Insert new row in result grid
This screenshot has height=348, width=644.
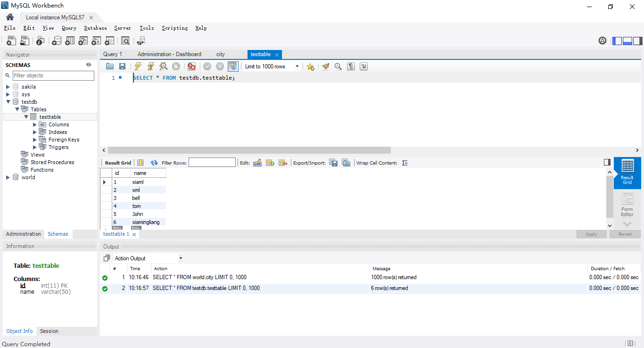coord(270,163)
